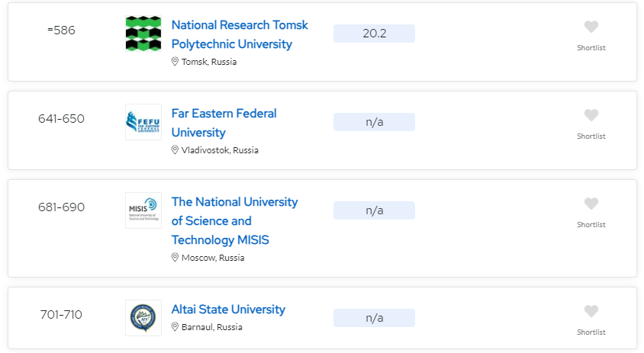Click the Altai State University emblem

coord(143,318)
